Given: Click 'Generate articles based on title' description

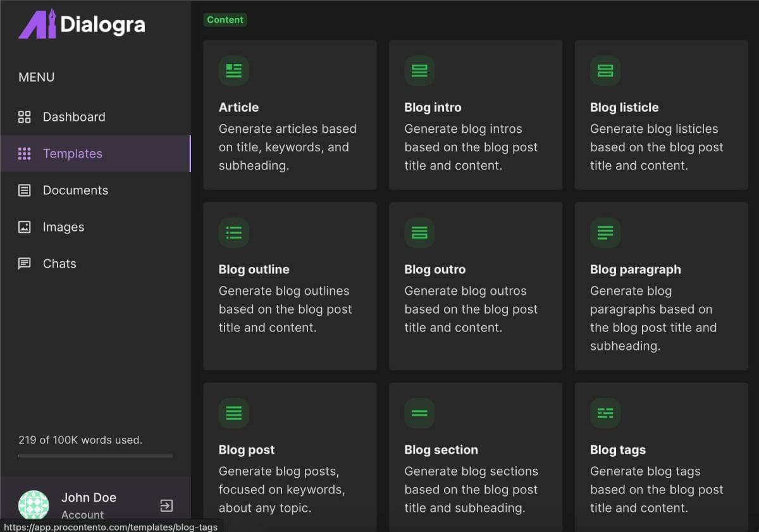Looking at the screenshot, I should pyautogui.click(x=288, y=147).
